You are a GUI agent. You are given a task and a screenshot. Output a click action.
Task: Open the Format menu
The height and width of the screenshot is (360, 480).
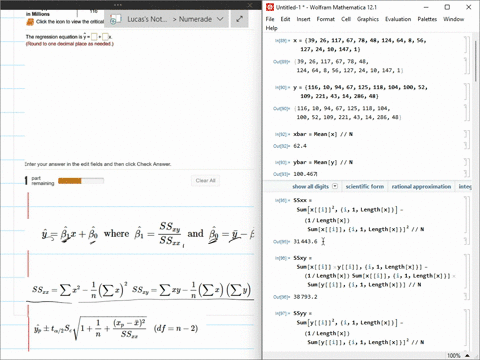tap(325, 19)
